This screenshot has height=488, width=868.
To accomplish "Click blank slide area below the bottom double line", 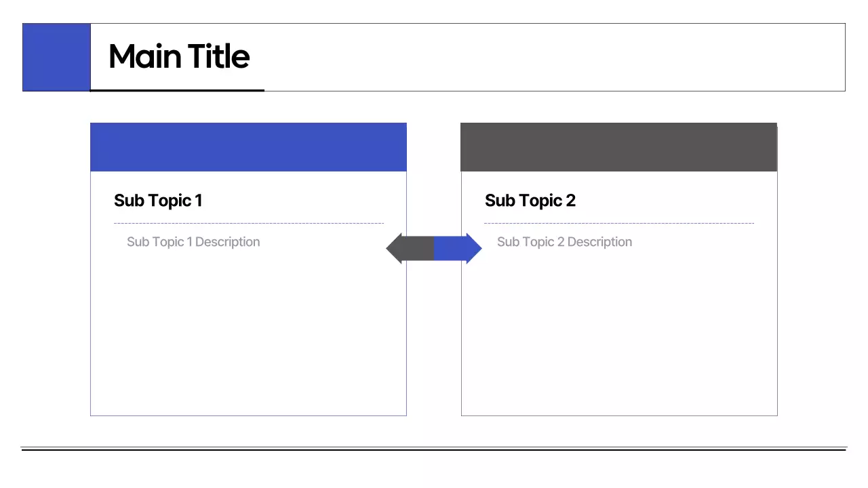I will coord(434,469).
